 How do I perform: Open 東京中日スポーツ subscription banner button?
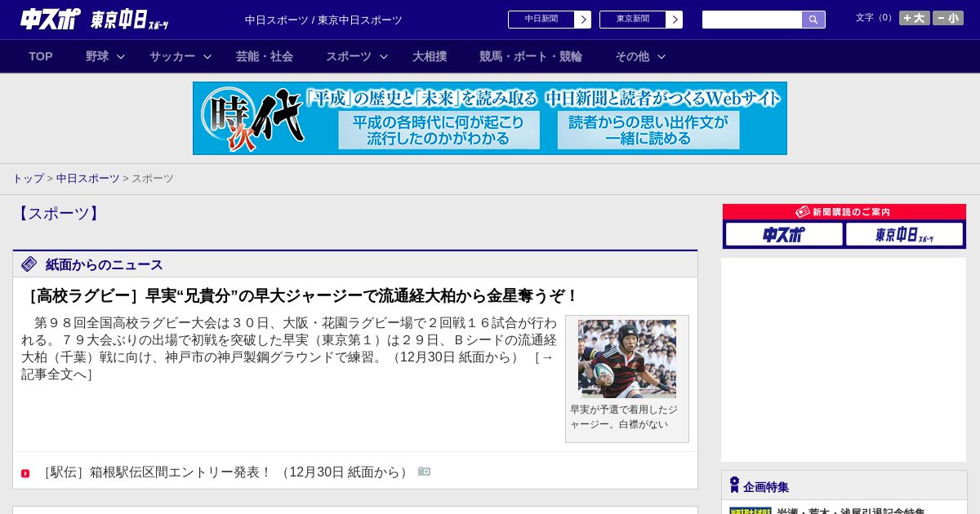point(905,235)
